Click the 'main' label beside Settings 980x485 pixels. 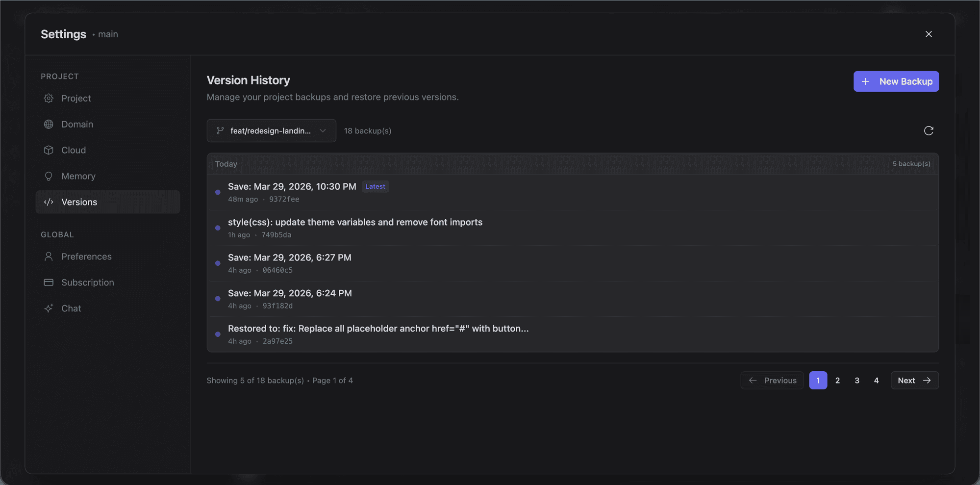[108, 34]
